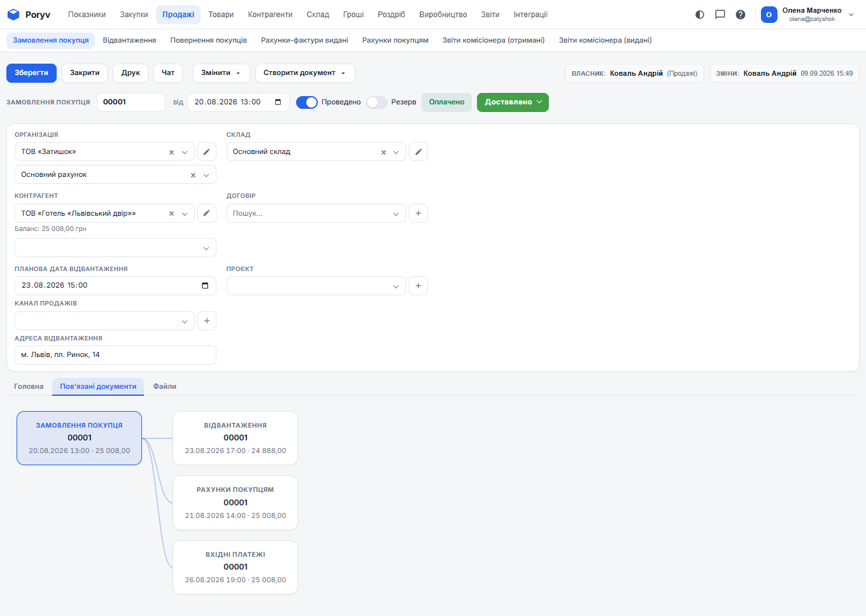
Task: Expand the user account menu chevron
Action: tap(851, 15)
